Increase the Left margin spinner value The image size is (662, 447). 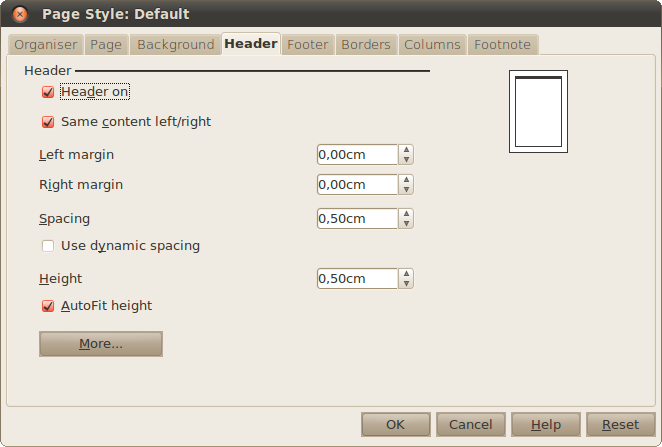(x=406, y=150)
